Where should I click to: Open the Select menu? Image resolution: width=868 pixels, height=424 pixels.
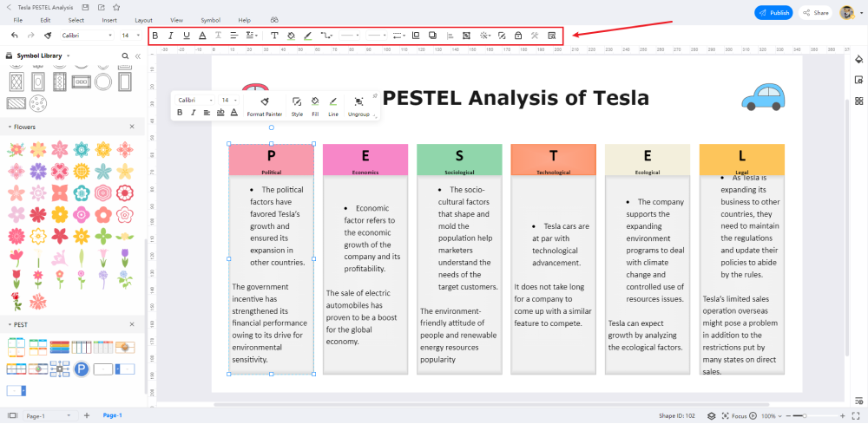(76, 21)
